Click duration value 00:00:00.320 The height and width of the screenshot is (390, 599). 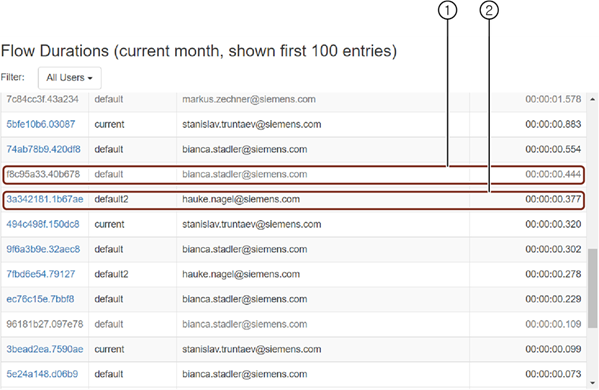(553, 224)
